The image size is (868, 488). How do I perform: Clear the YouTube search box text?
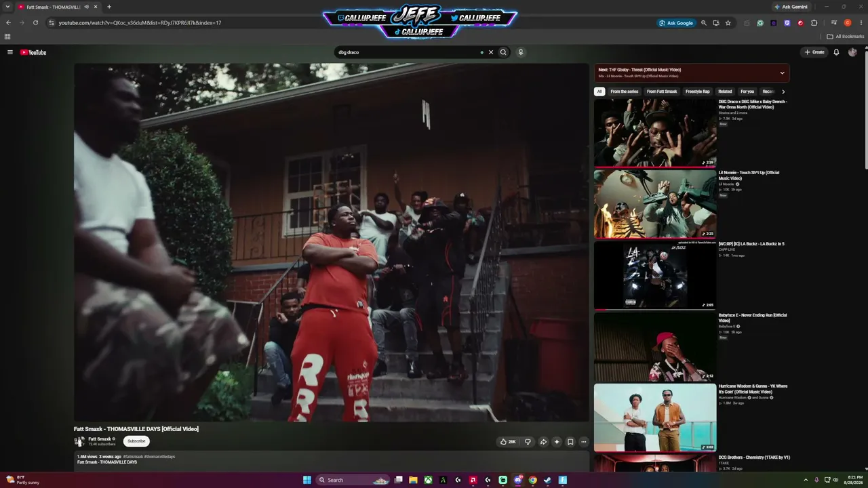tap(491, 52)
